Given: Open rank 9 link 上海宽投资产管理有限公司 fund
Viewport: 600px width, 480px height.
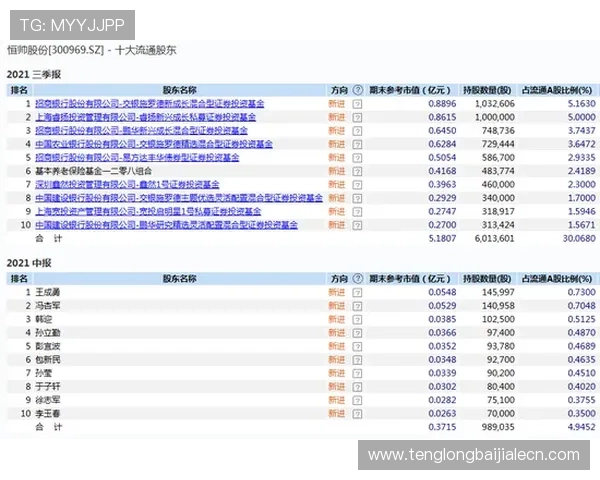Looking at the screenshot, I should (148, 211).
